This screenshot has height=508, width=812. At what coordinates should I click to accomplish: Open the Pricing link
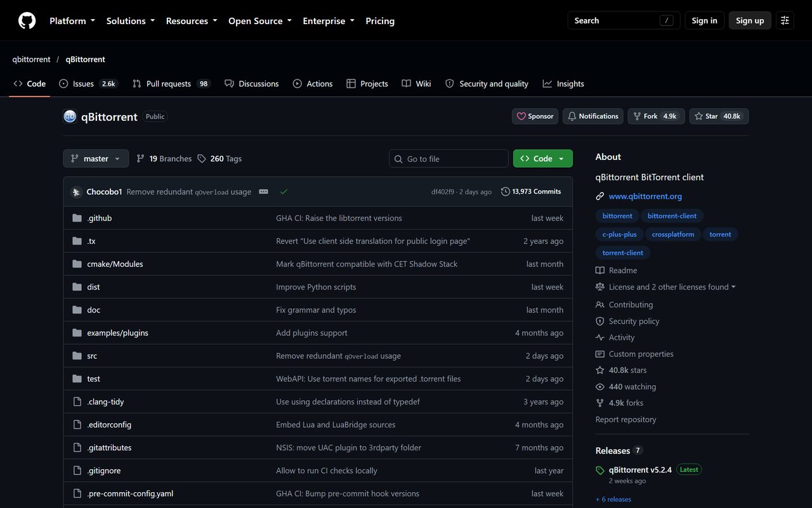[x=380, y=21]
